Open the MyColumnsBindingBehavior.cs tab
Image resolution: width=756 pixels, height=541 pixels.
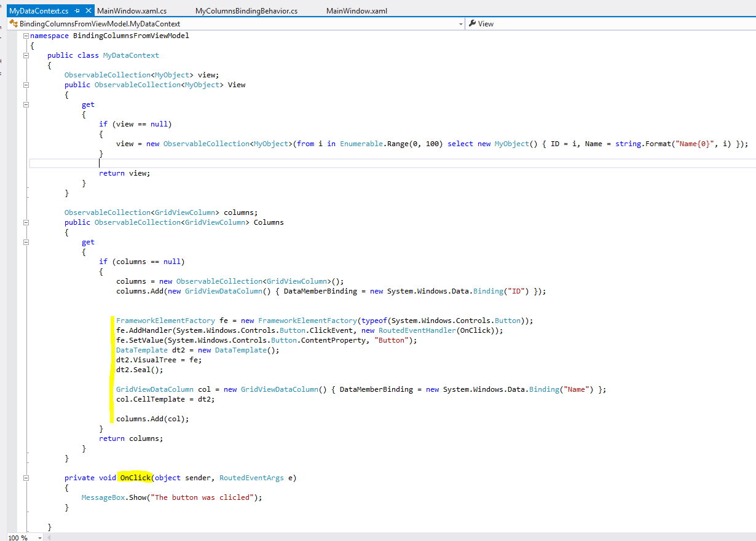(x=246, y=11)
